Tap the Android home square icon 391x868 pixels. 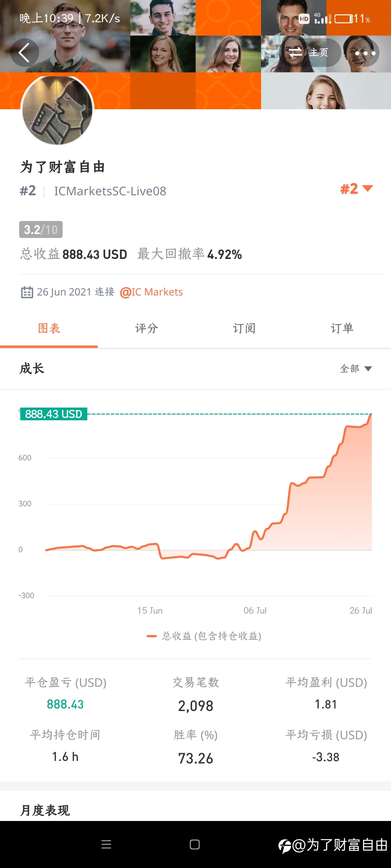[x=195, y=844]
